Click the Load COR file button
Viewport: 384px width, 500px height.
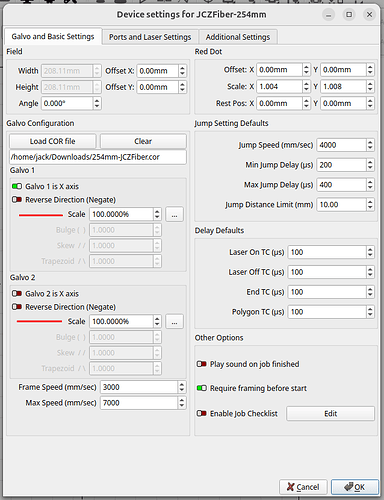[53, 141]
